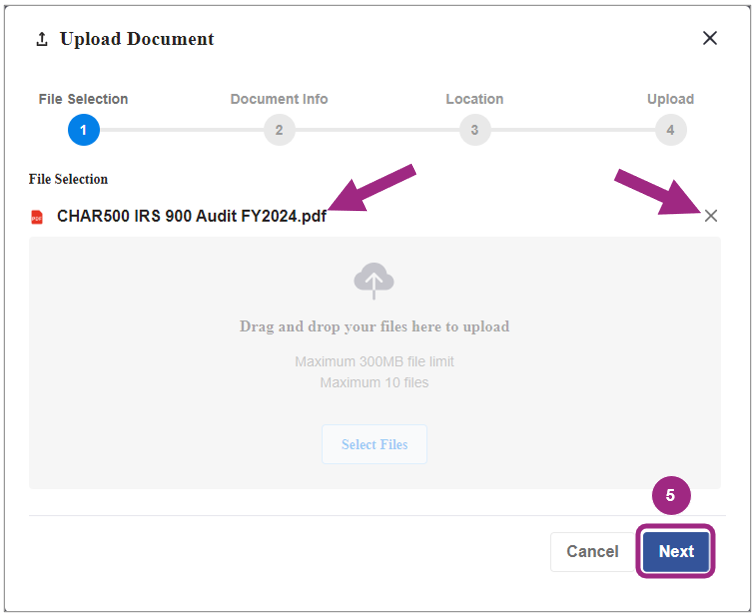Click the cloud upload icon in drop zone
This screenshot has height=615, width=755.
point(374,281)
